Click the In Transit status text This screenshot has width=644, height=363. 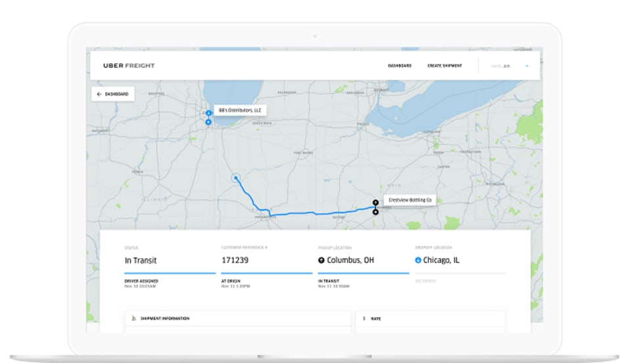[x=141, y=260]
